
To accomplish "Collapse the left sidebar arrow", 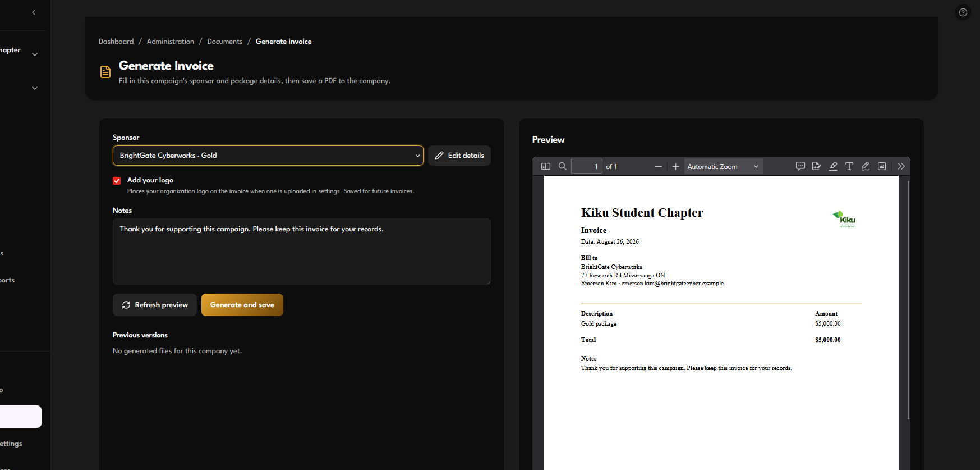I will pos(34,12).
